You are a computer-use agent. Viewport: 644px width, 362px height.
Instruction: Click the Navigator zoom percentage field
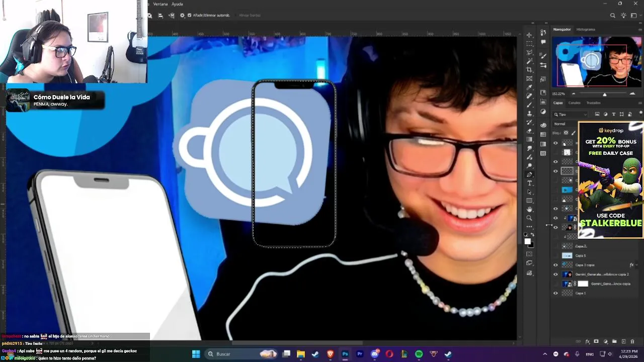click(x=557, y=94)
